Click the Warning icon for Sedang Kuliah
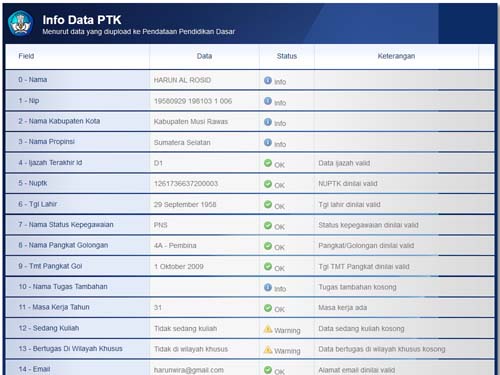 pyautogui.click(x=268, y=329)
